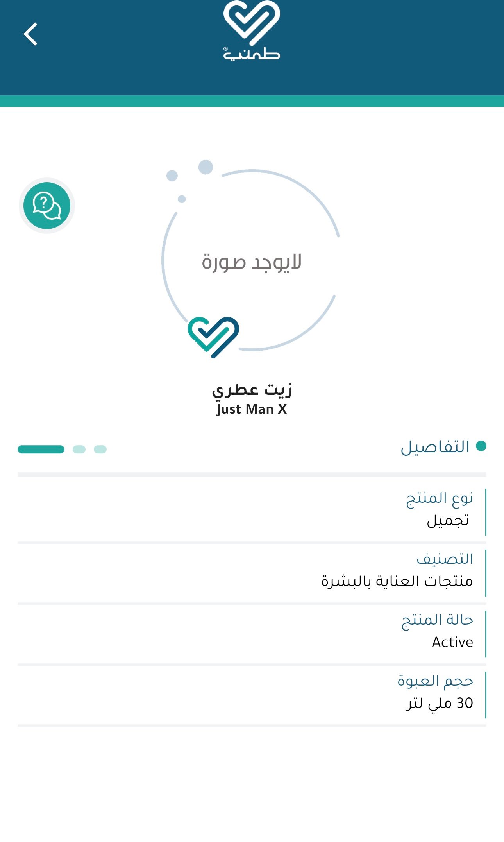Click the Tameni logo in header
Image resolution: width=504 pixels, height=842 pixels.
click(x=252, y=31)
